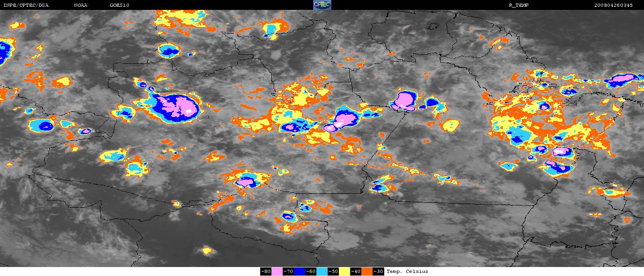The width and height of the screenshot is (644, 276).
Task: Click the 200804260345 timestamp
Action: coord(613,5)
